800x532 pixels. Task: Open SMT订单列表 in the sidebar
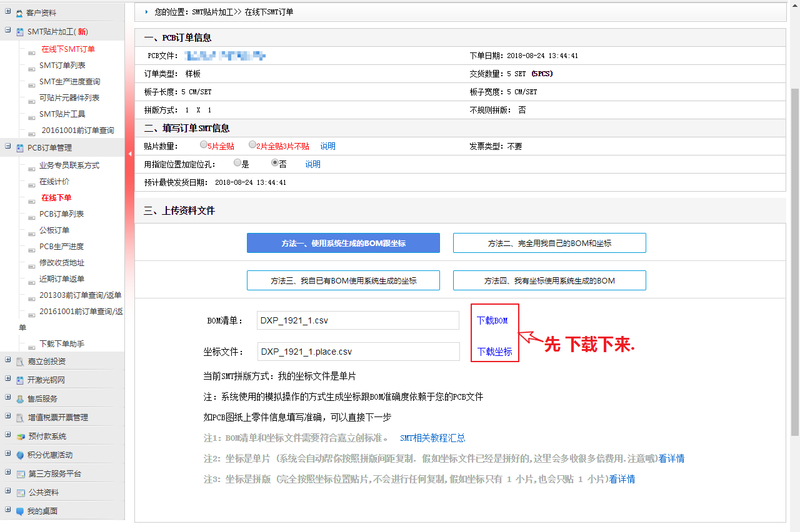coord(62,66)
